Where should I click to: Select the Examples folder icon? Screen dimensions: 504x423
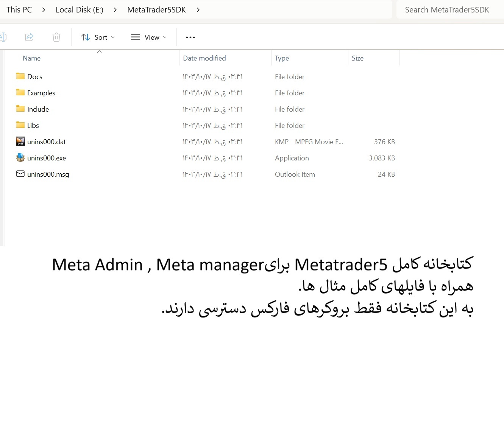(20, 92)
